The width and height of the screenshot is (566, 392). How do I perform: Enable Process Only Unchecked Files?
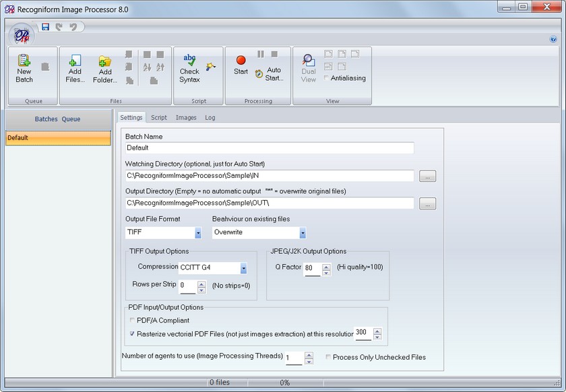(328, 357)
